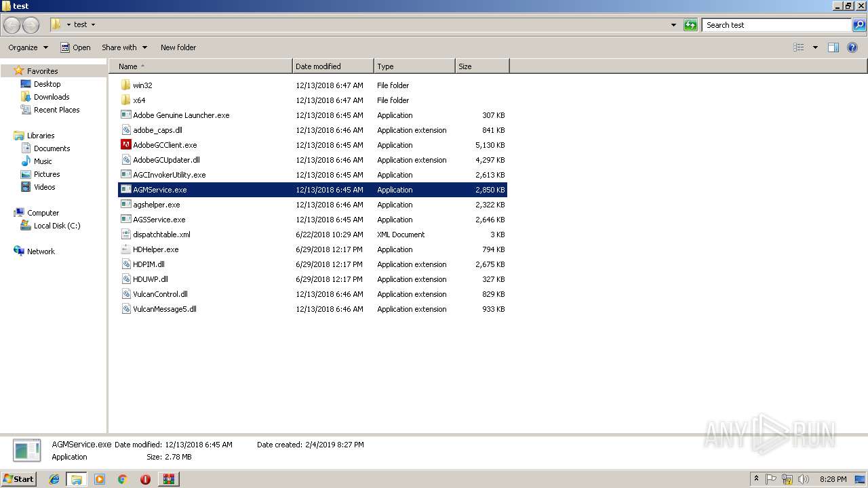Select the VulcanMessage5.dll file name
The image size is (868, 488).
click(165, 309)
